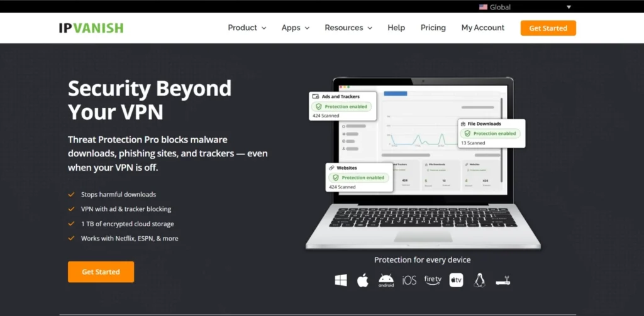Go to the Help page
This screenshot has width=644, height=316.
396,28
